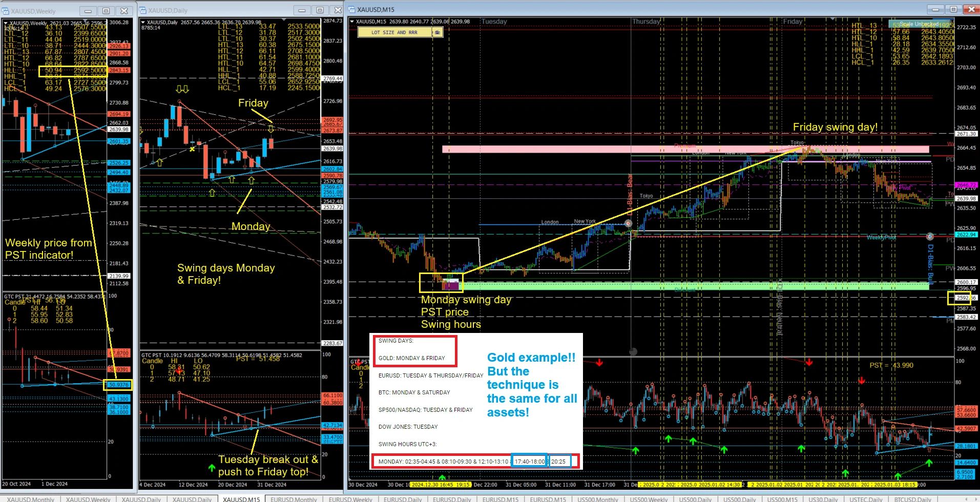The width and height of the screenshot is (980, 502).
Task: Click the 2024.12.30 16:45 time marker label
Action: 432,485
